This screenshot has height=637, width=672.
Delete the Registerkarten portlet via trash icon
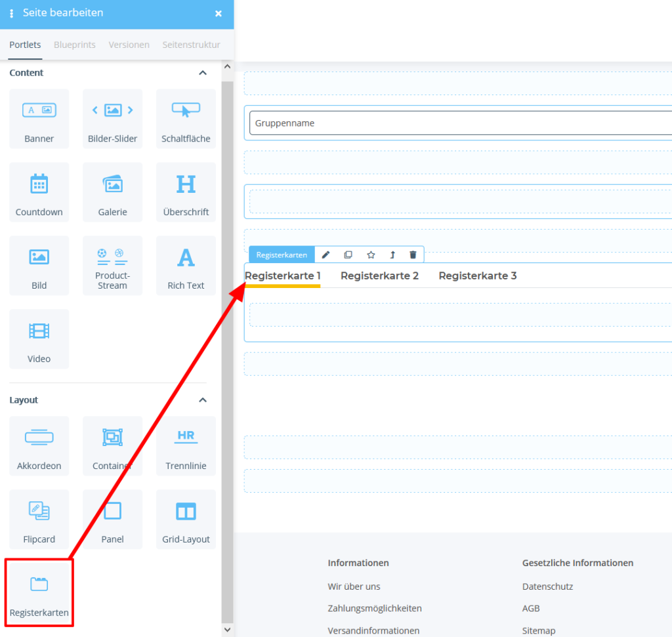(413, 255)
